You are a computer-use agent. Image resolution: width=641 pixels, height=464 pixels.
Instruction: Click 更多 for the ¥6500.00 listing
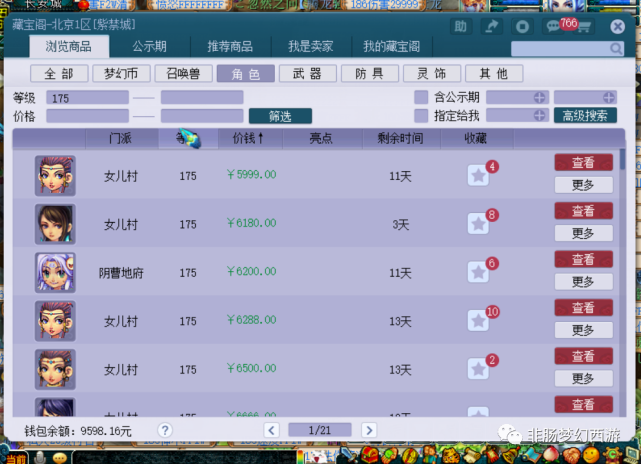(584, 379)
